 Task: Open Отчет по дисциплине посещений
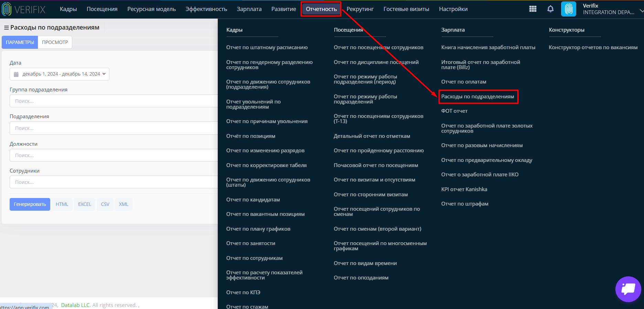coord(376,62)
